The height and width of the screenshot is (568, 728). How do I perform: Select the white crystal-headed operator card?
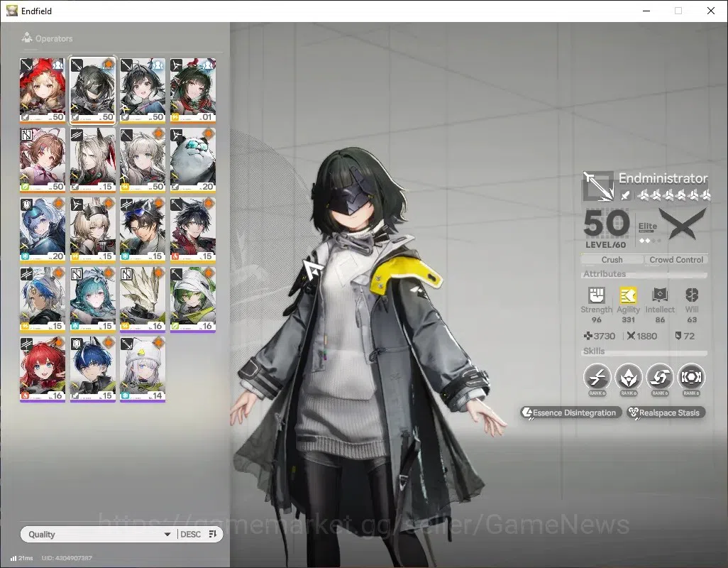click(143, 299)
